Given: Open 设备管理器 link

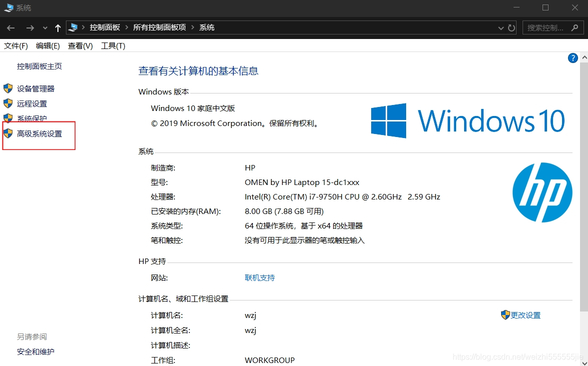Looking at the screenshot, I should point(35,88).
